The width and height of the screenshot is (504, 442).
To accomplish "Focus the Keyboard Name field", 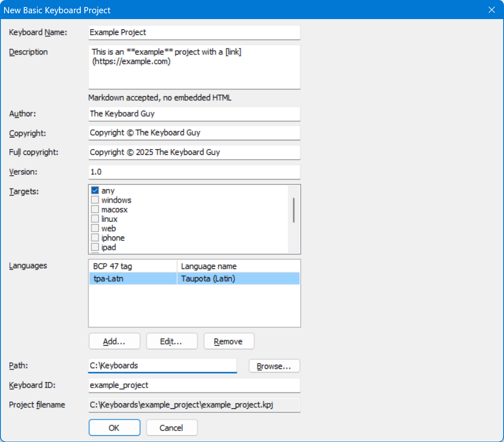I will click(x=194, y=32).
